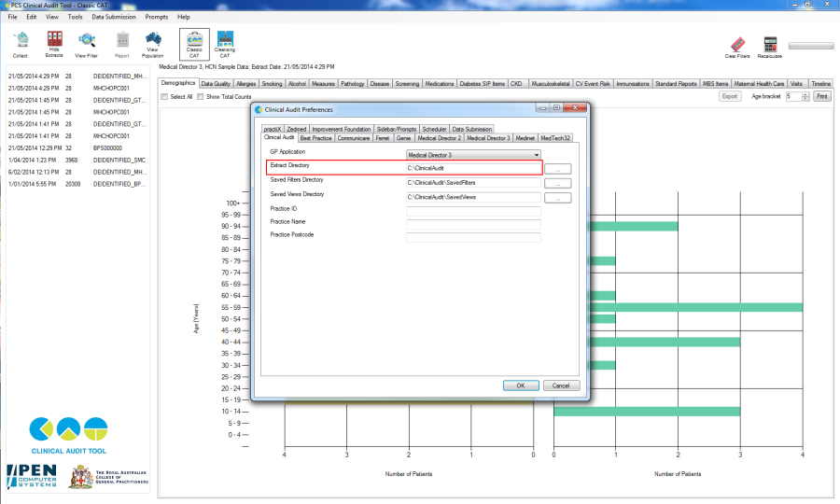
Task: Select the Improvement Foundation preferences tab
Action: (x=342, y=129)
